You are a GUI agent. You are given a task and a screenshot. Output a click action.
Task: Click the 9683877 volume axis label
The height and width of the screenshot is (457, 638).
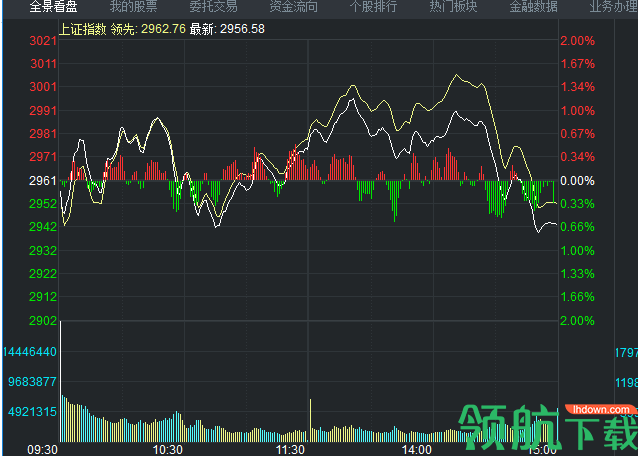point(33,382)
